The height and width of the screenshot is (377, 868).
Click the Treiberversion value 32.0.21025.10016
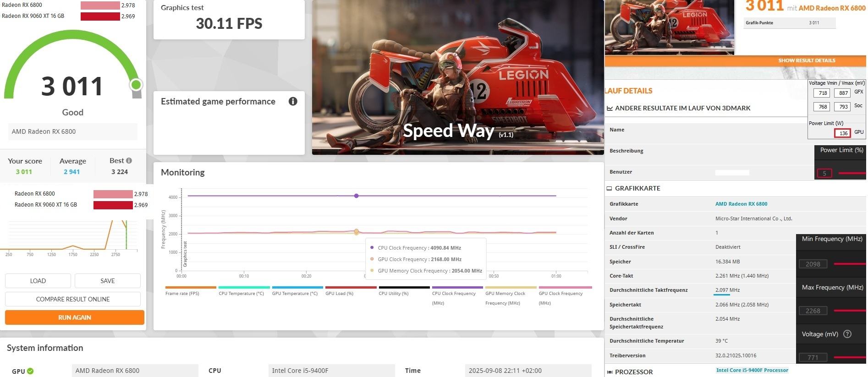(736, 355)
